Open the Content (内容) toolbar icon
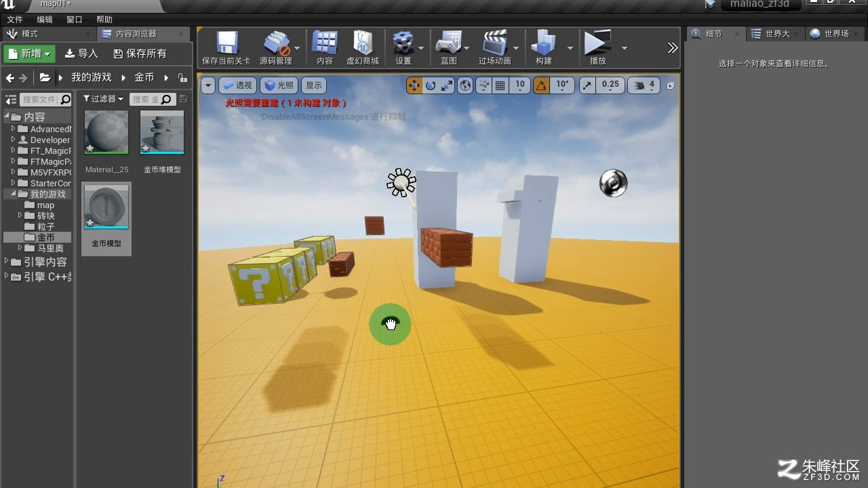 point(325,48)
